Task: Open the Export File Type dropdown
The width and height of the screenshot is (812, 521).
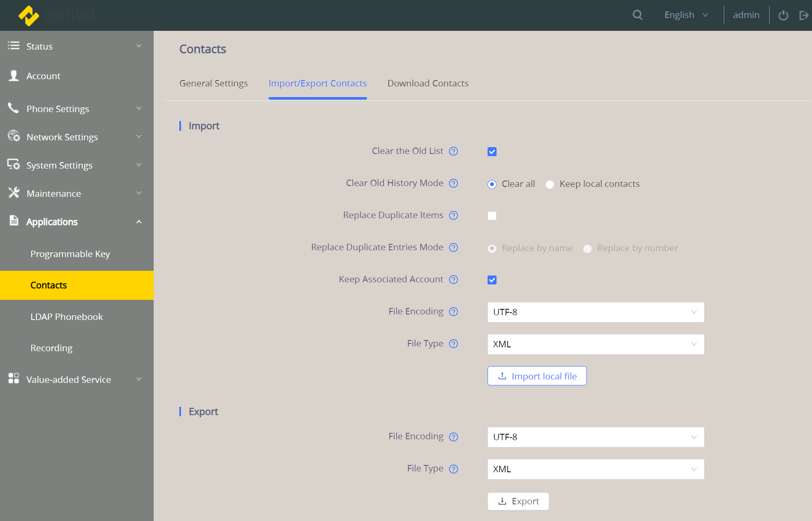Action: coord(595,469)
